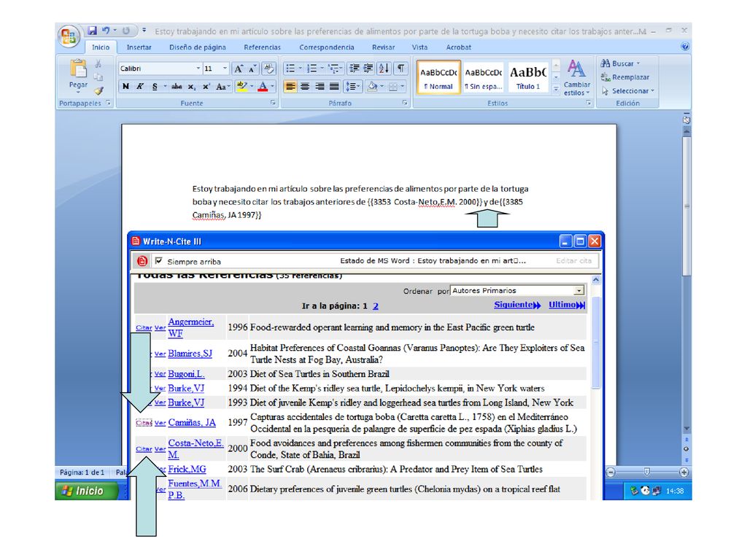Open the Calibri font name dropdown
Screen dimensions: 747x560
198,69
